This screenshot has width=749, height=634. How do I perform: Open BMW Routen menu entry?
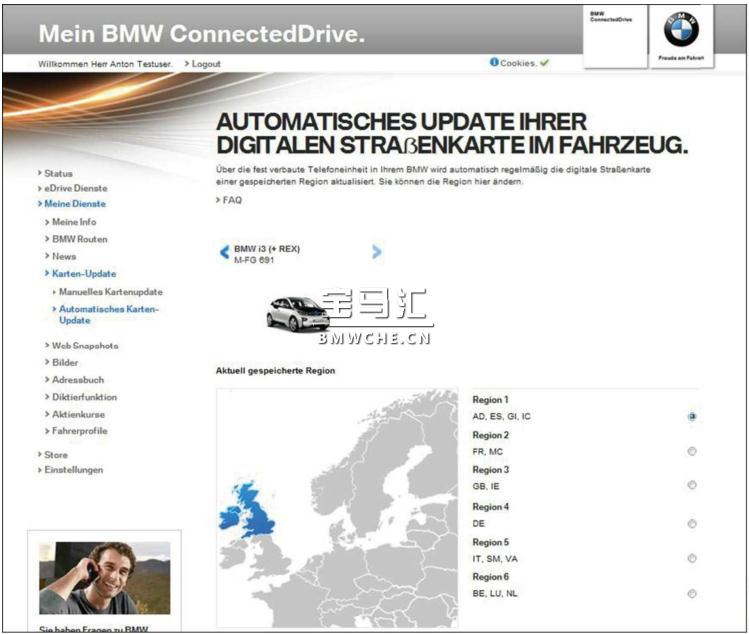(x=80, y=239)
